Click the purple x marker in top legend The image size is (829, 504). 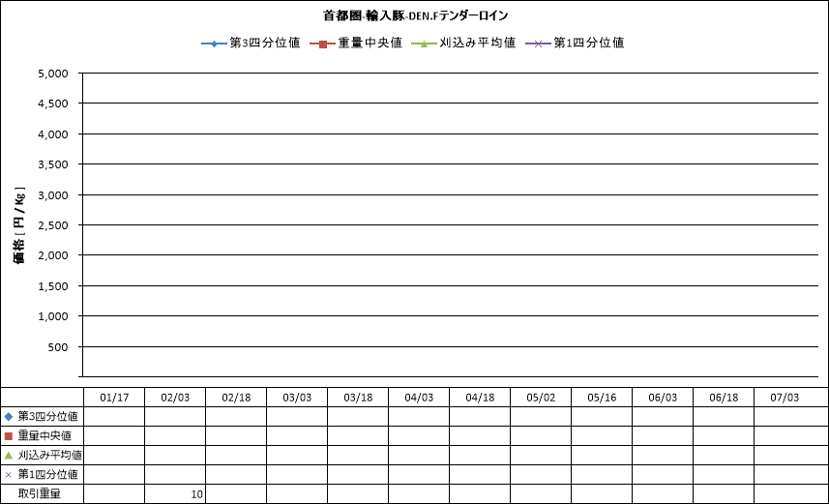(538, 44)
